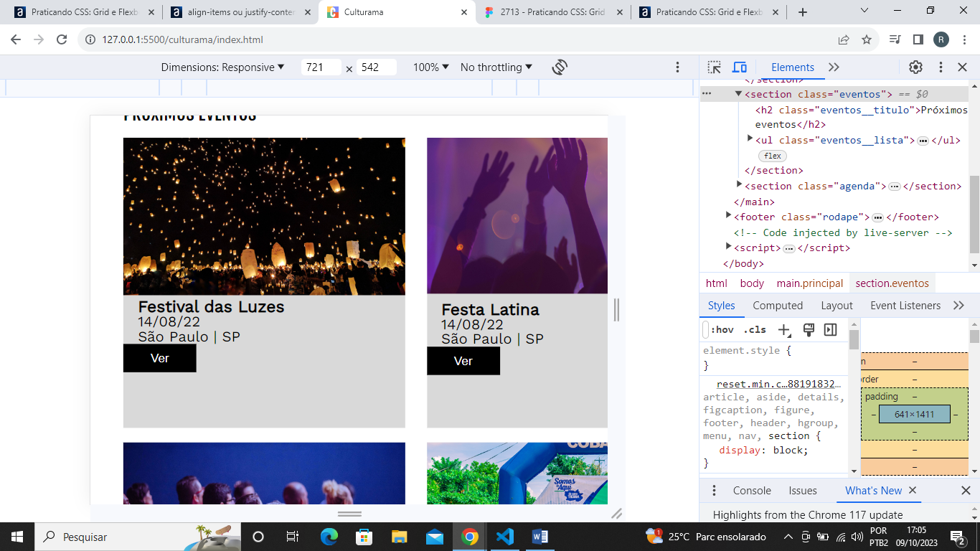Click the rendering emulation paintbrush icon

click(x=809, y=329)
